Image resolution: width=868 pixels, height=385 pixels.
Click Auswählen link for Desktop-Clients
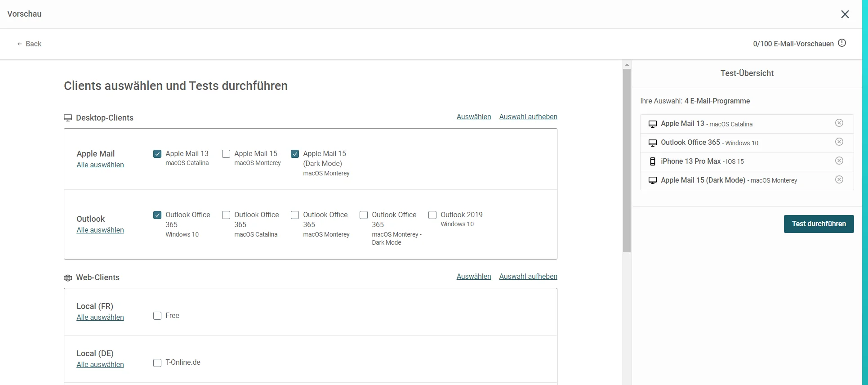474,117
